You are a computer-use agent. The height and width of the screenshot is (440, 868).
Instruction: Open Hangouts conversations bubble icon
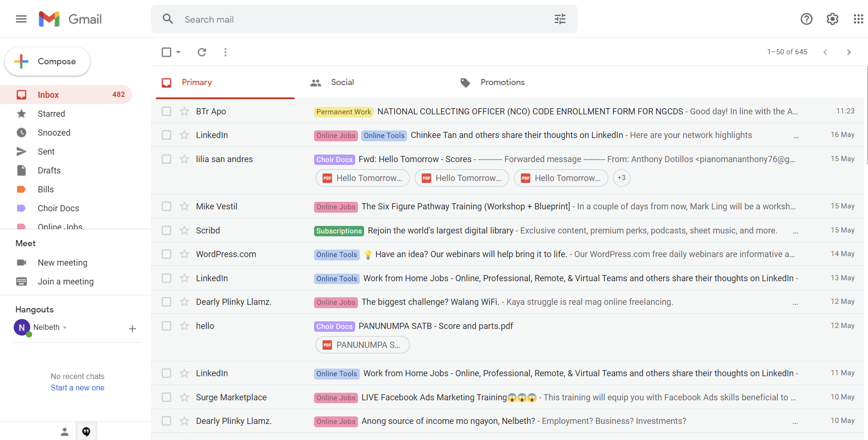[86, 431]
